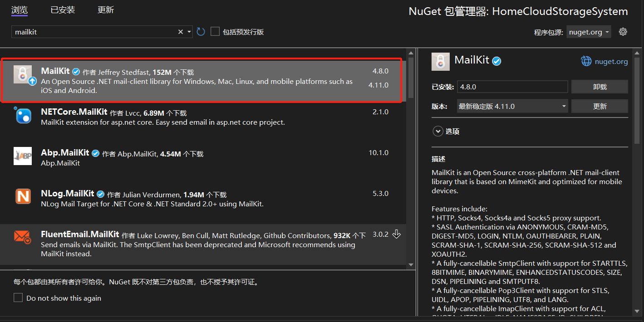Image resolution: width=644 pixels, height=322 pixels.
Task: Enable include prerelease versions checkbox
Action: pos(215,31)
